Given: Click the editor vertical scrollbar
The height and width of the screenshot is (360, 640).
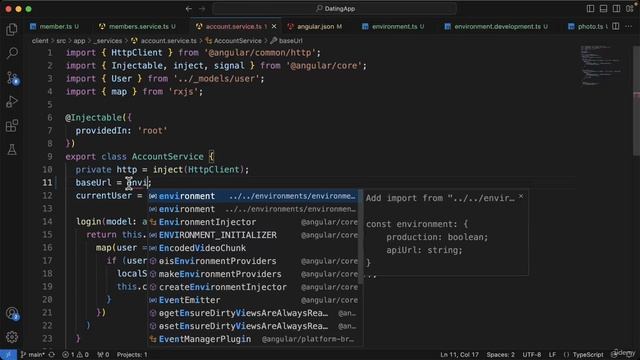Looking at the screenshot, I should point(636,100).
